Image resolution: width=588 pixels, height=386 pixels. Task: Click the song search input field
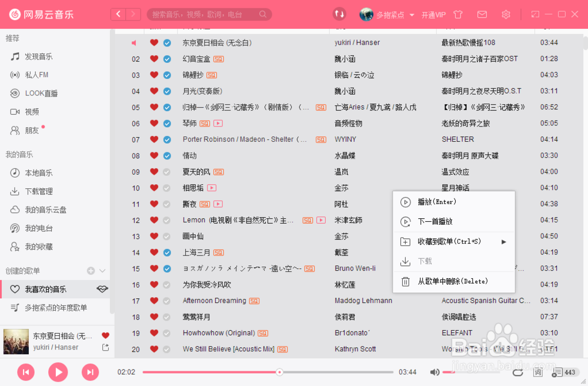[x=209, y=14]
